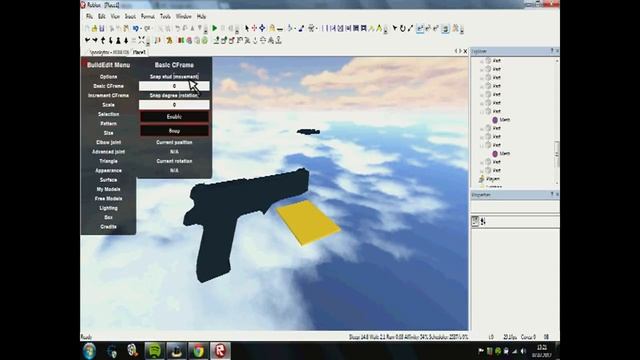Click the Categorized view icon in Properties
This screenshot has width=640, height=360.
[475, 221]
